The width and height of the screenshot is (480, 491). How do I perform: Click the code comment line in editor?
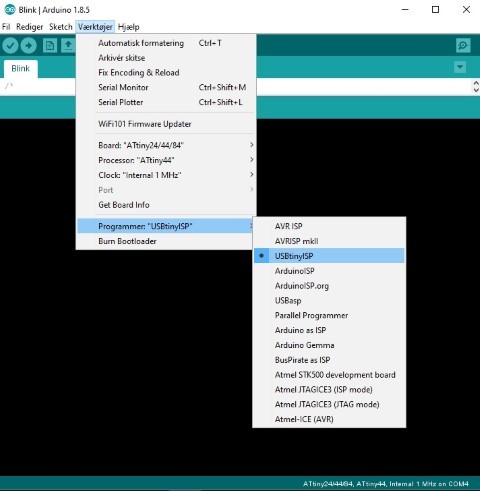pos(9,86)
